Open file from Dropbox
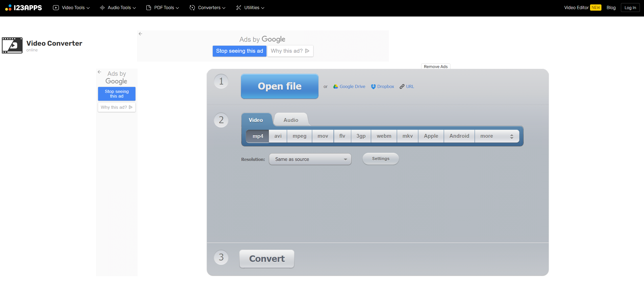The width and height of the screenshot is (644, 286). click(382, 86)
